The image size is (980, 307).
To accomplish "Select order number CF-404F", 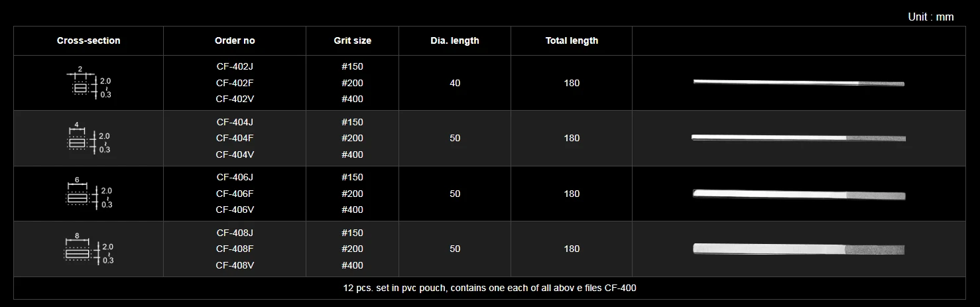I will tap(235, 138).
